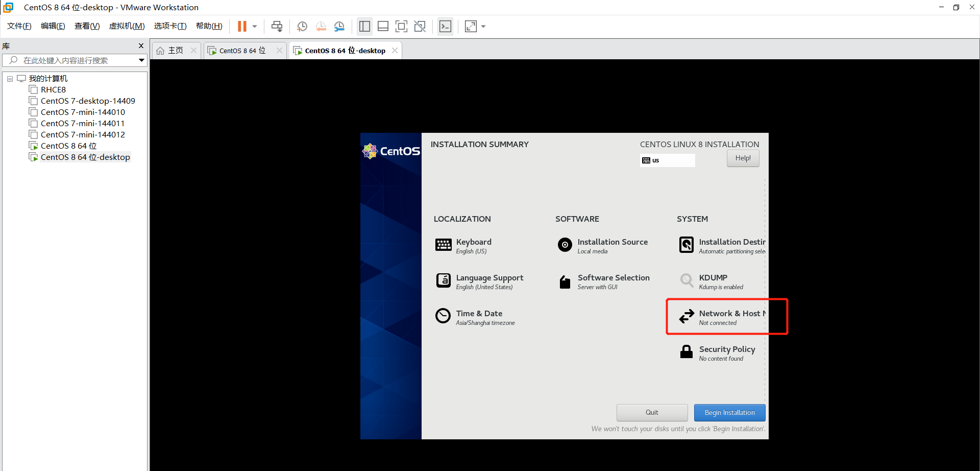Select CentOS 7-mini-144010 in the library

point(83,112)
